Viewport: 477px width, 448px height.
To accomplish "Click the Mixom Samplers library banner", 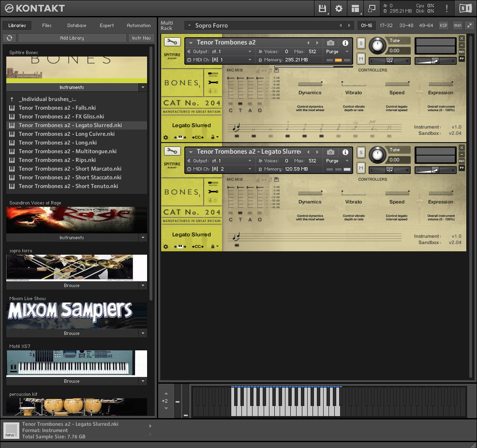I will click(76, 315).
